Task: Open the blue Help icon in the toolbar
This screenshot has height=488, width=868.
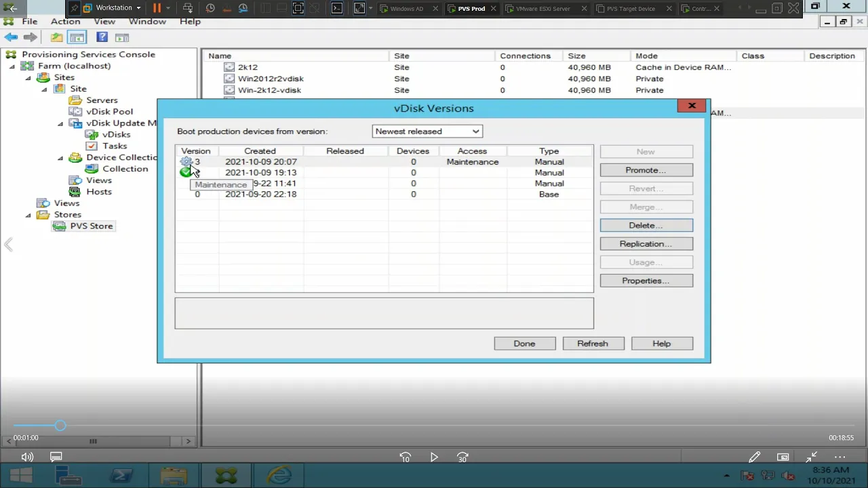Action: [x=102, y=37]
